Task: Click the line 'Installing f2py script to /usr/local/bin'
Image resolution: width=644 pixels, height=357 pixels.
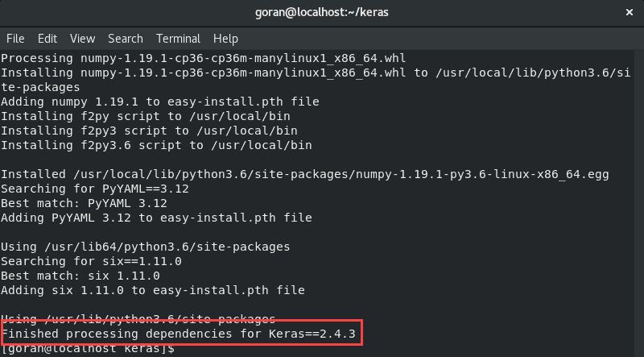Action: [146, 116]
